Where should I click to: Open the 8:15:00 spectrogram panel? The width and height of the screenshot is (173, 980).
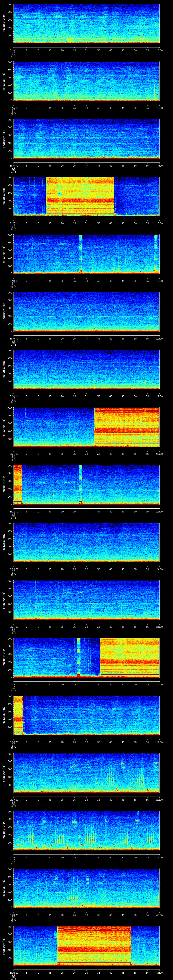point(86,81)
